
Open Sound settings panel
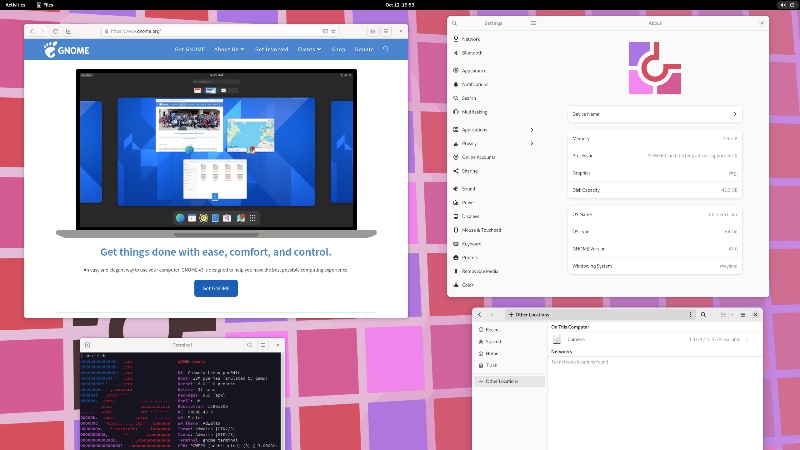pyautogui.click(x=468, y=188)
